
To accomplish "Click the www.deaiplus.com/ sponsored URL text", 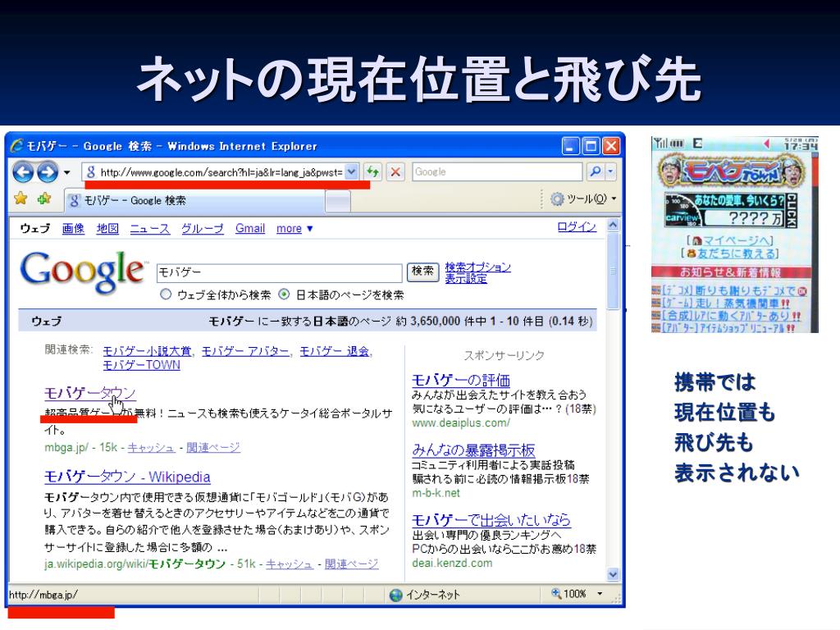I will [x=461, y=423].
